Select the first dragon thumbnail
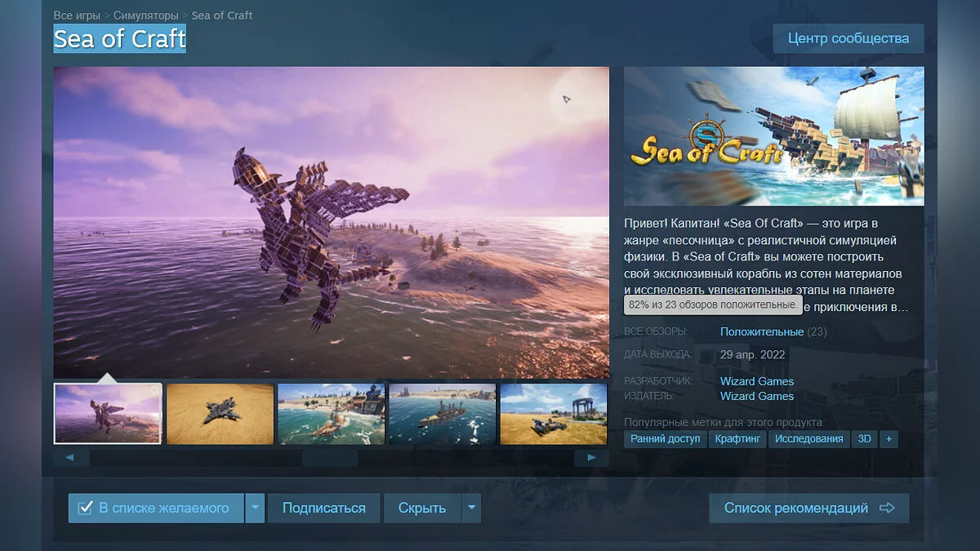This screenshot has height=551, width=980. tap(108, 414)
